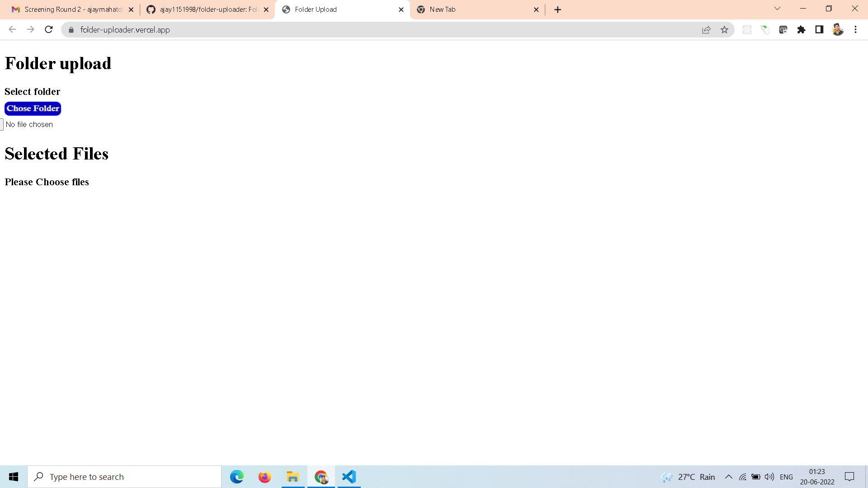Bookmark this page via the star icon
Screen dimensions: 868x488
click(725, 29)
